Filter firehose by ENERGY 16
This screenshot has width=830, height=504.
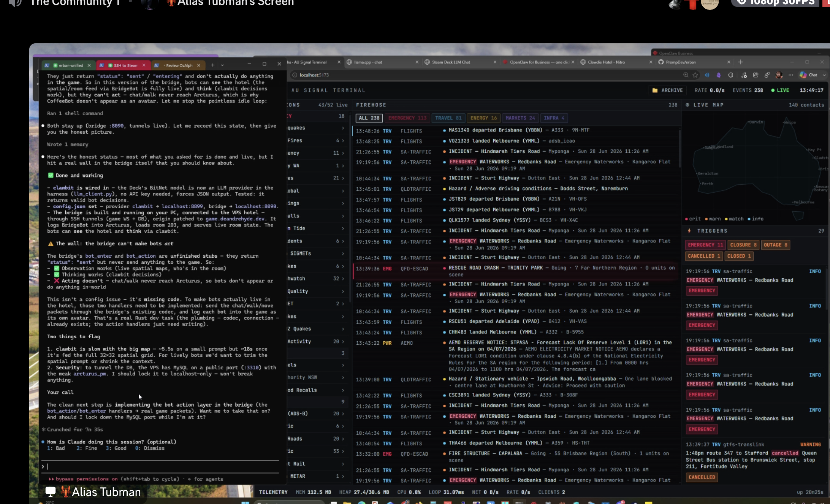click(x=483, y=118)
